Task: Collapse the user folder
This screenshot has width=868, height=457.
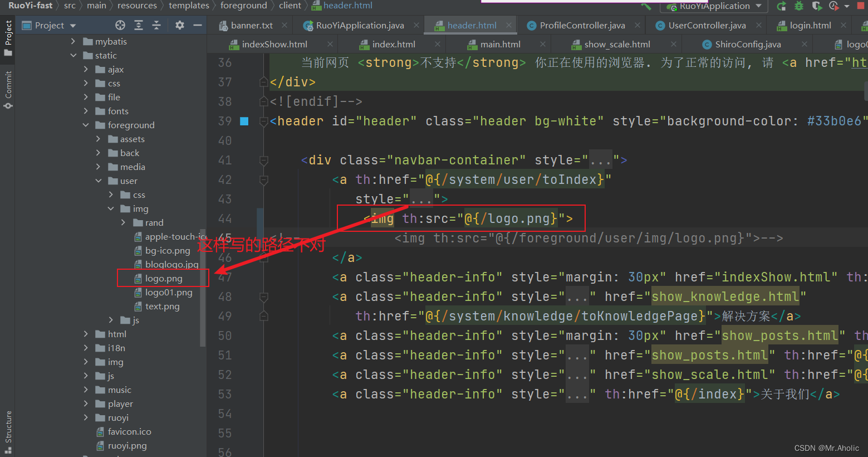Action: [98, 181]
